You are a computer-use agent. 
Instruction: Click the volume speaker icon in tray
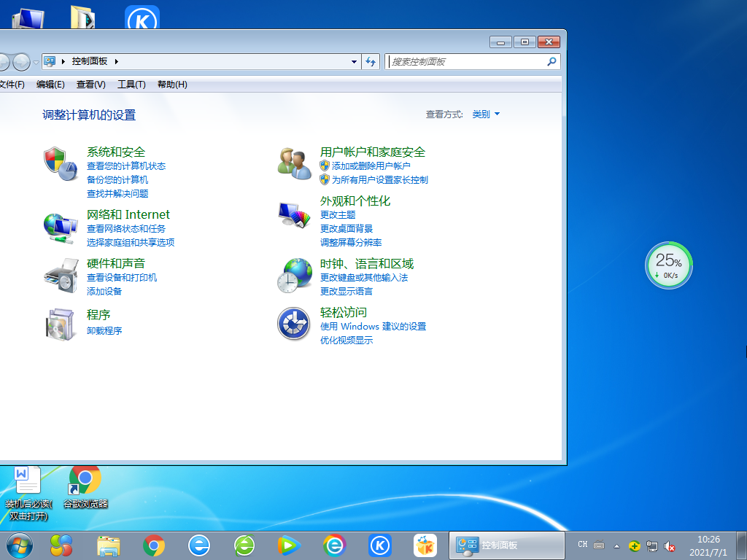(x=669, y=545)
